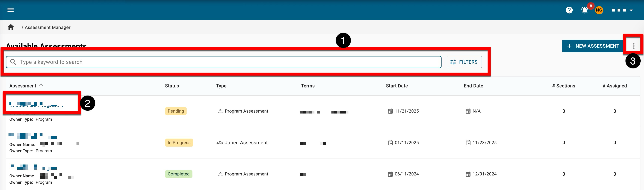This screenshot has width=644, height=190.
Task: Expand the user account dropdown arrow
Action: (x=631, y=11)
